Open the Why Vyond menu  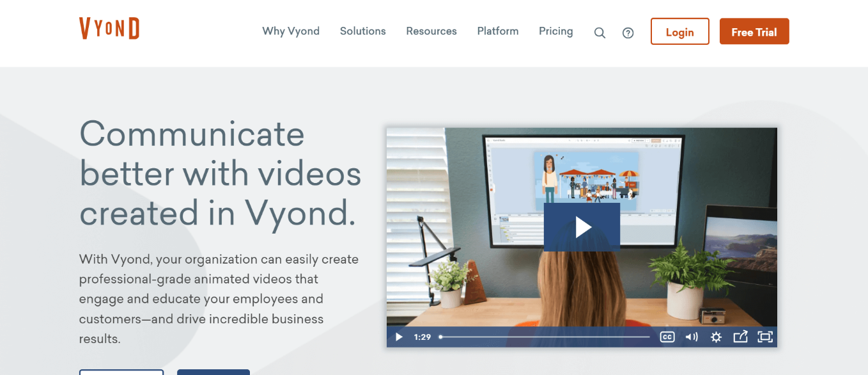[x=291, y=31]
